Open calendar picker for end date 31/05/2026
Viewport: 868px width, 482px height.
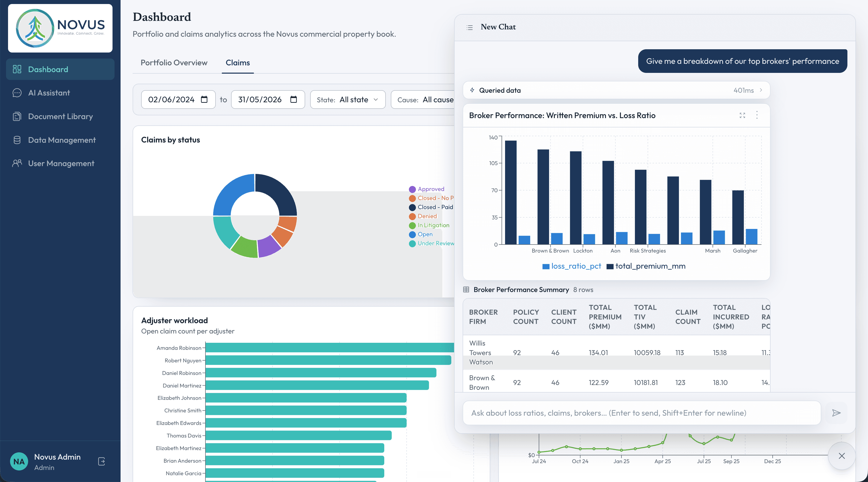pyautogui.click(x=294, y=100)
